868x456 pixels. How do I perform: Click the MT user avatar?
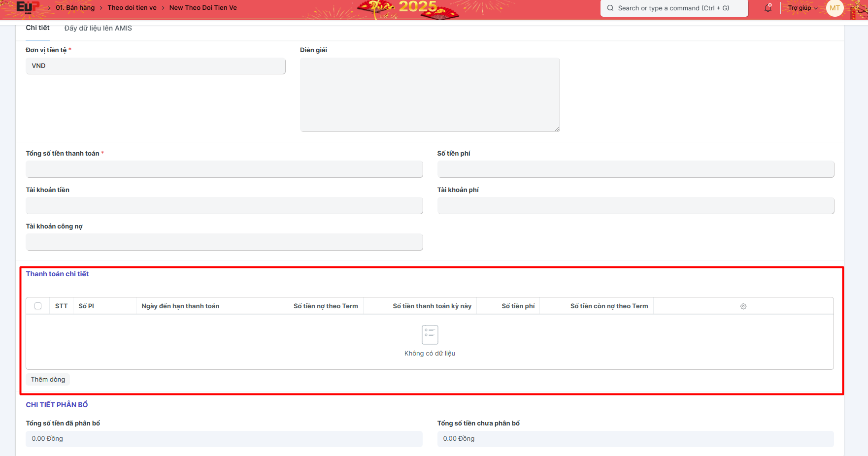tap(835, 8)
